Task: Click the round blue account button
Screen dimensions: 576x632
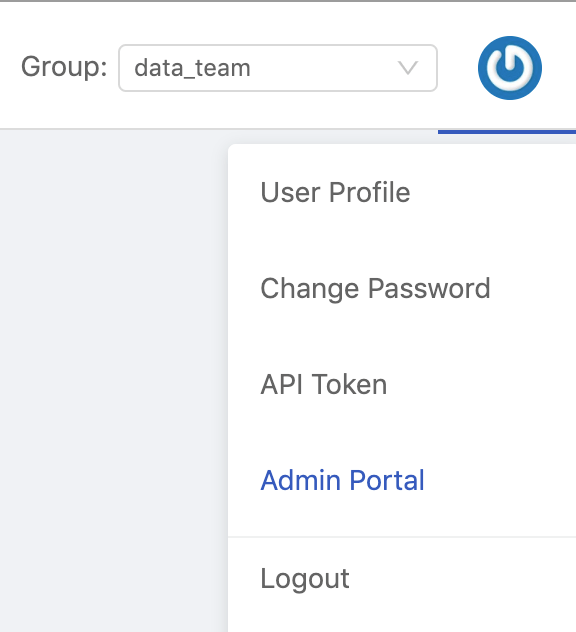Action: click(x=510, y=68)
